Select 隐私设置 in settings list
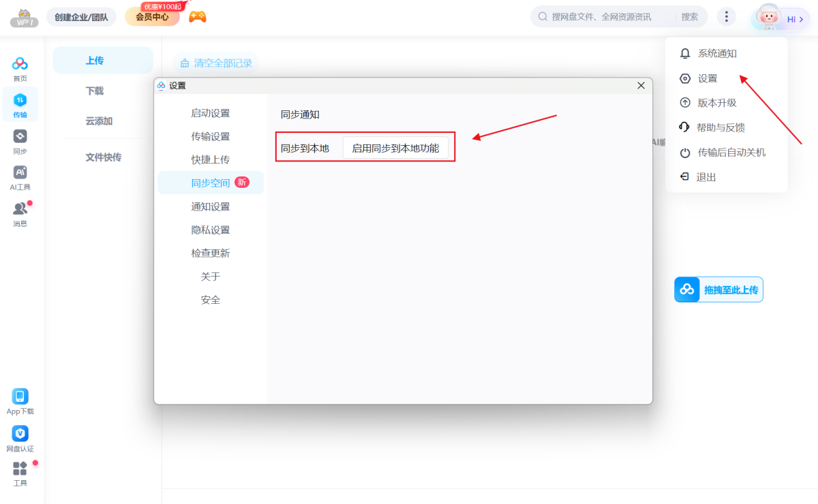The width and height of the screenshot is (818, 504). coord(211,230)
